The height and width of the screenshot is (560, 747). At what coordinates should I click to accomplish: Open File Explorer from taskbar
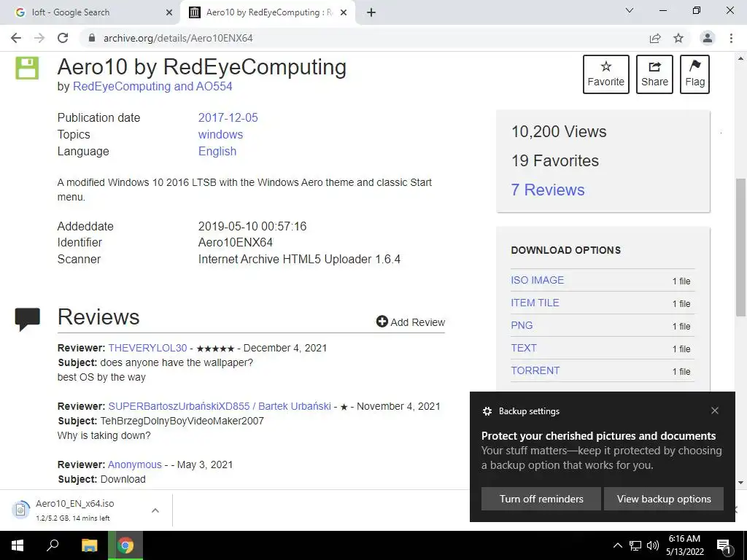[89, 545]
